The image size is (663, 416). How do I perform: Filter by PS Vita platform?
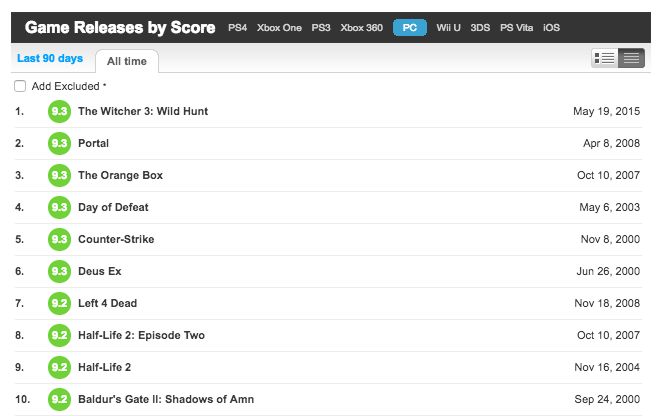(x=516, y=28)
